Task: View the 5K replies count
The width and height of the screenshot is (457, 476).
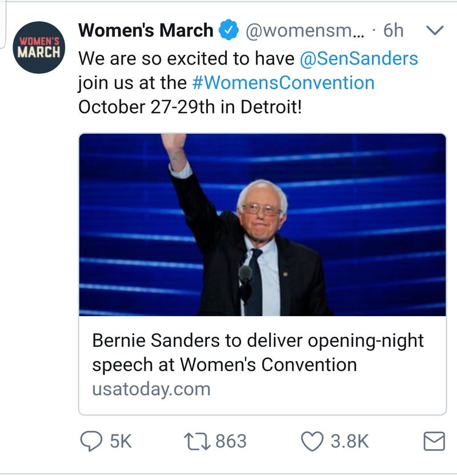Action: (x=121, y=441)
